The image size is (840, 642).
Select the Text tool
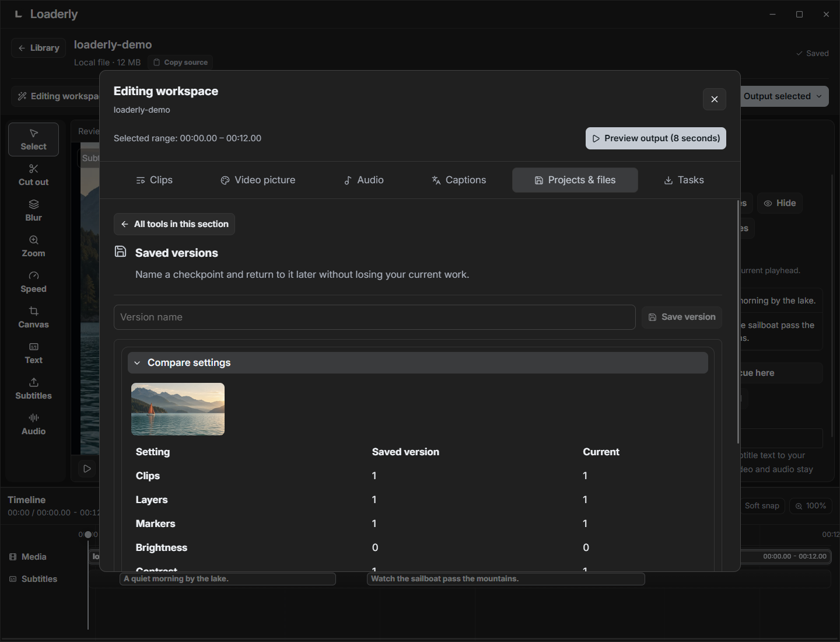(x=33, y=353)
